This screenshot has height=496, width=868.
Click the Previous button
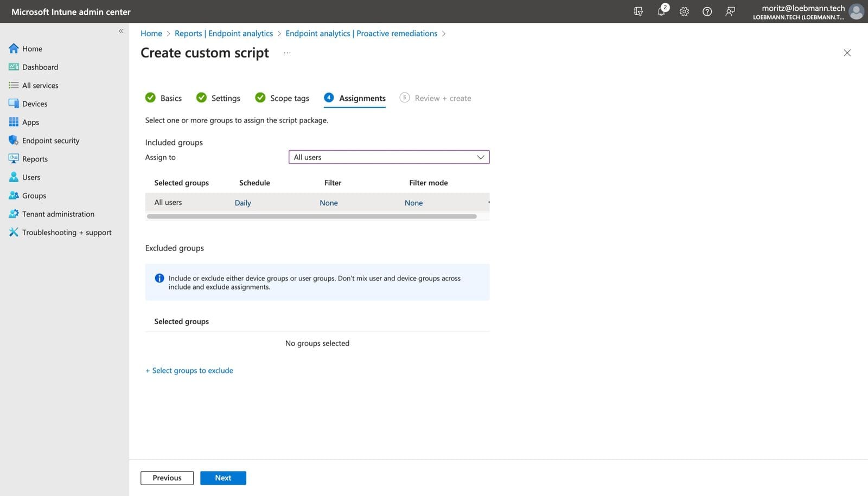tap(167, 478)
